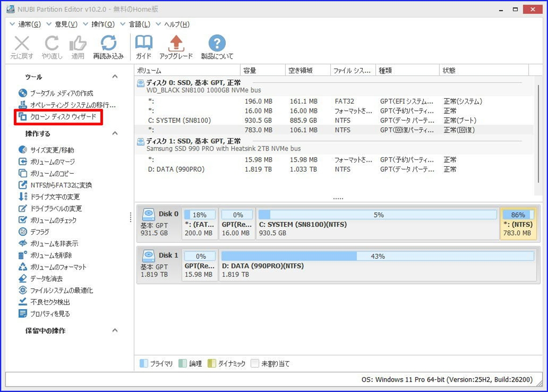Select the 783.0 MB recovery volume row

tap(334, 130)
